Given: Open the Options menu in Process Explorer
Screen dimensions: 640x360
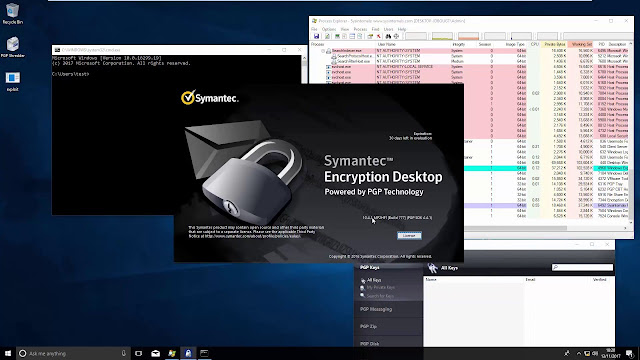Looking at the screenshot, I should (x=329, y=29).
